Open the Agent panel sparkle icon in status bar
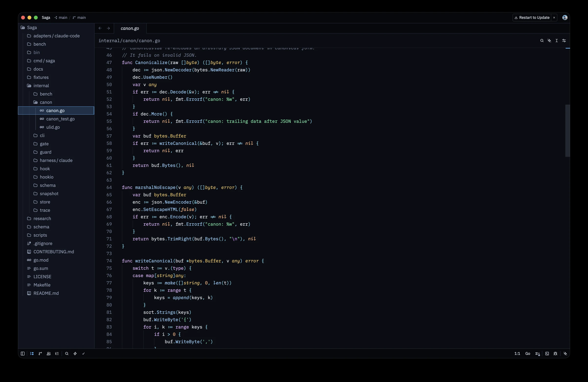588x382 pixels. point(565,354)
